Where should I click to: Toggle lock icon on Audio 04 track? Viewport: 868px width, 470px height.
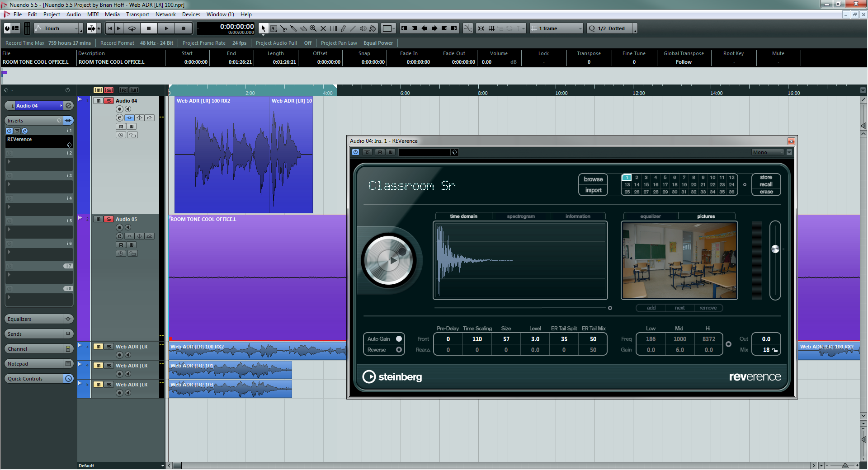132,135
